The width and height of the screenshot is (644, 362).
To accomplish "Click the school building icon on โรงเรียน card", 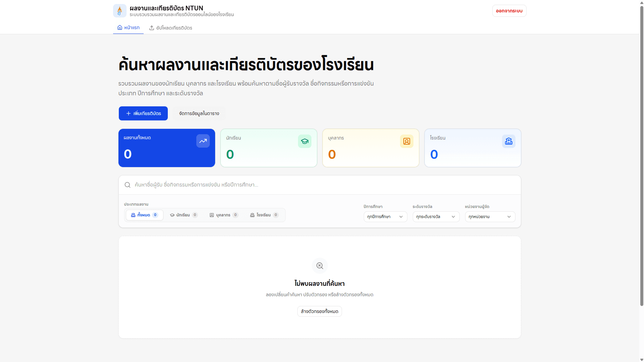I will [509, 141].
